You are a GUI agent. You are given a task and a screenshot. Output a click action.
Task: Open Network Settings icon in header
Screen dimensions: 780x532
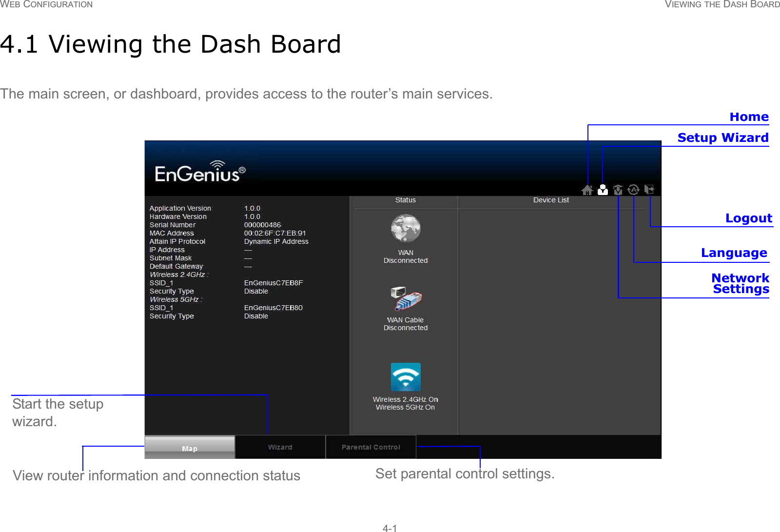[618, 190]
